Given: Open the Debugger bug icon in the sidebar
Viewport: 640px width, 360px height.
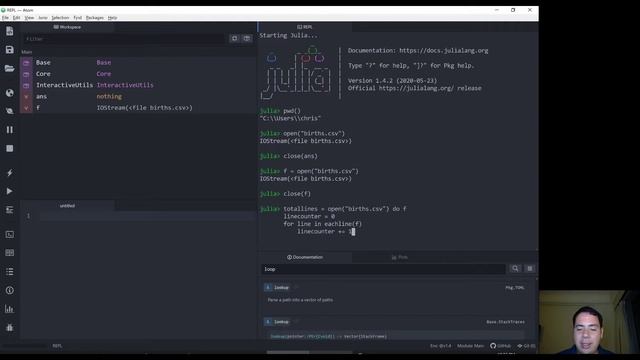Looking at the screenshot, I should coord(9,327).
